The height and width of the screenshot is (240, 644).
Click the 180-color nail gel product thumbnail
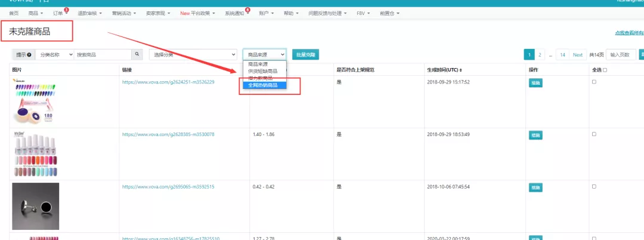point(35,101)
